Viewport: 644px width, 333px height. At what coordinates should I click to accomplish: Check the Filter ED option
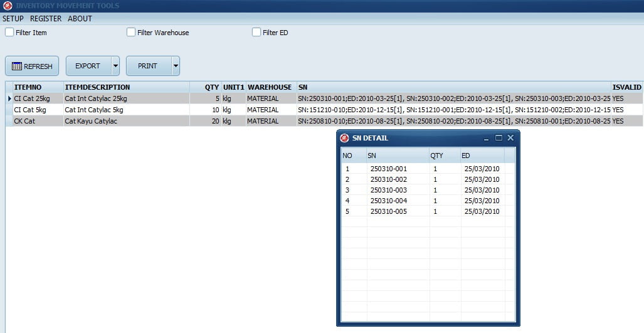coord(256,32)
